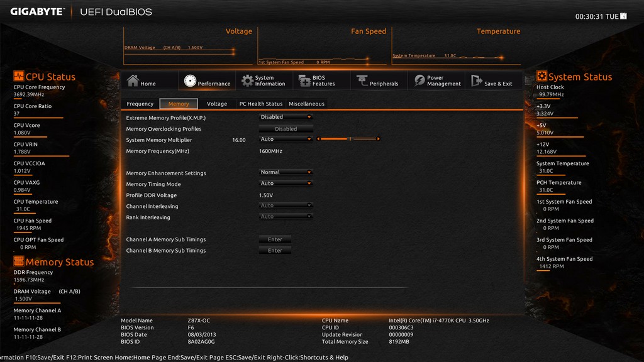Image resolution: width=644 pixels, height=362 pixels.
Task: Click the multiplier slider left arrow
Action: 318,139
